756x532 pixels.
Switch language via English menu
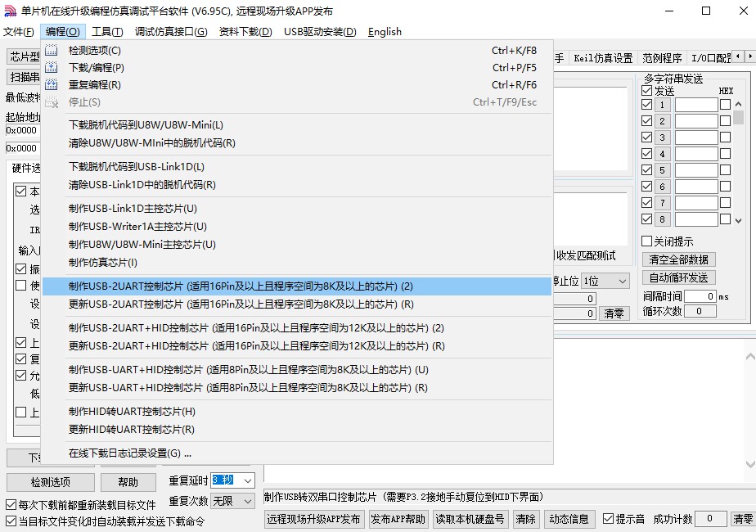(385, 32)
